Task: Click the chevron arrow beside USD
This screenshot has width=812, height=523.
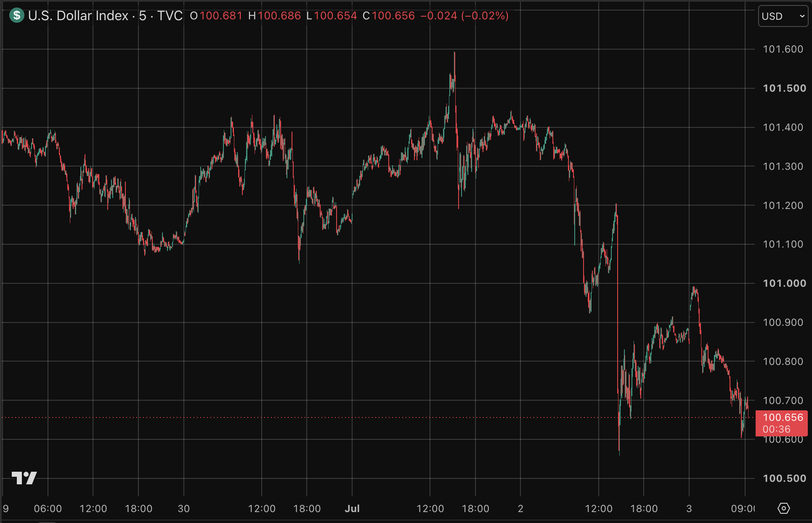Action: click(x=802, y=16)
